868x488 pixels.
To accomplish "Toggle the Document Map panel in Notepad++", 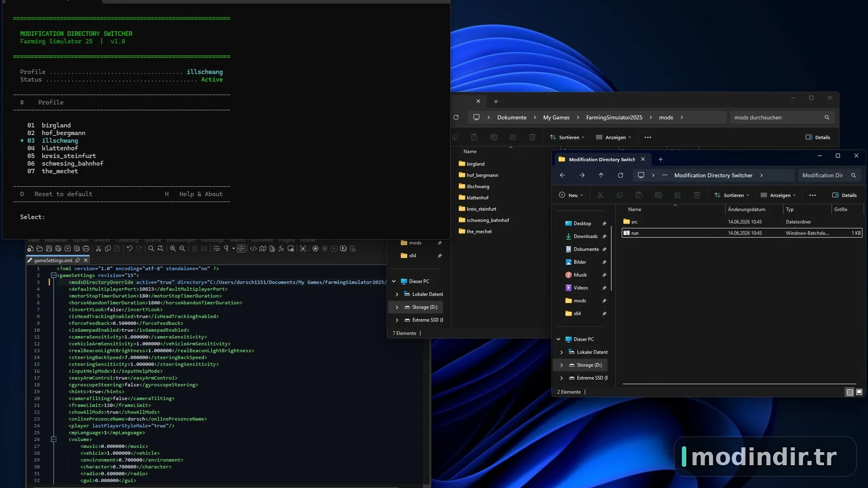I will click(263, 248).
